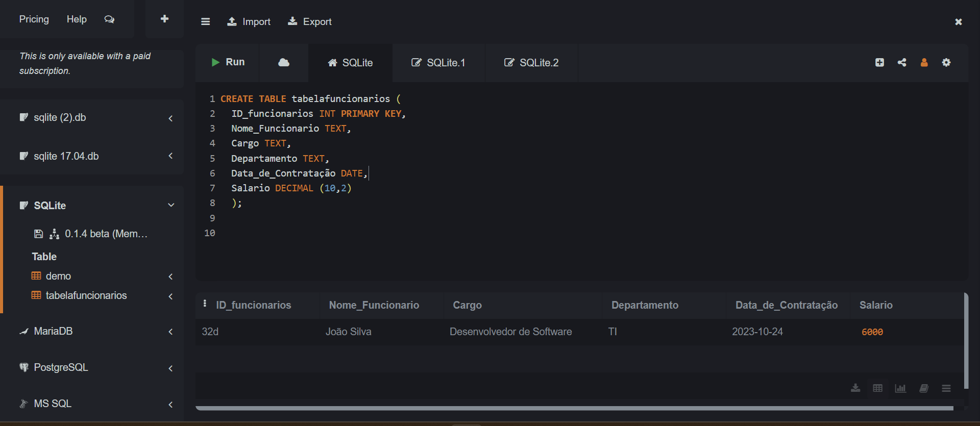The height and width of the screenshot is (426, 980).
Task: Click the save disk icon by 0.1.4 beta
Action: click(x=38, y=234)
